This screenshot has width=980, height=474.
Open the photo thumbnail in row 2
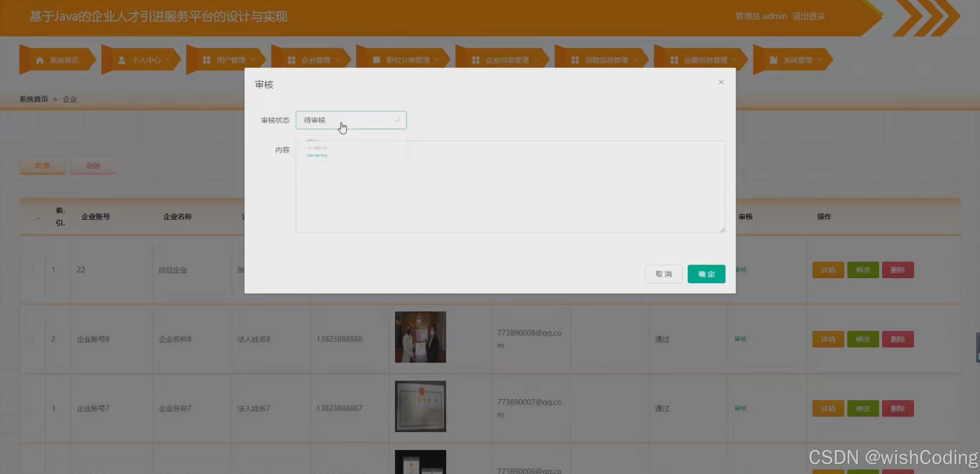coord(420,337)
